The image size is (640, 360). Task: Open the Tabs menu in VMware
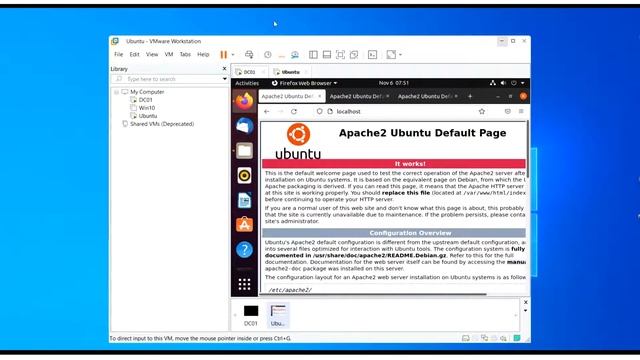tap(185, 54)
